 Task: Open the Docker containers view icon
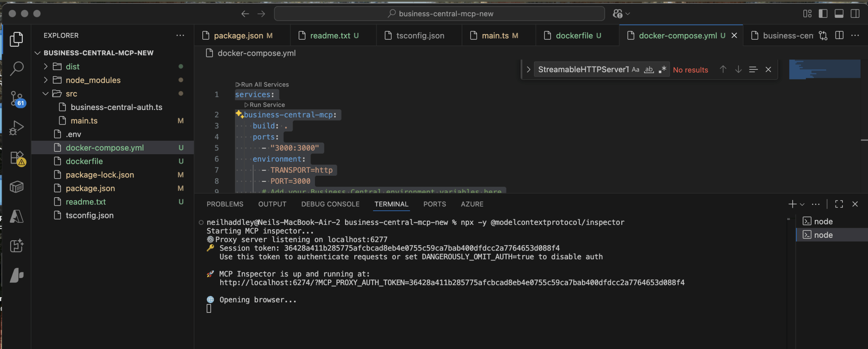click(x=16, y=187)
